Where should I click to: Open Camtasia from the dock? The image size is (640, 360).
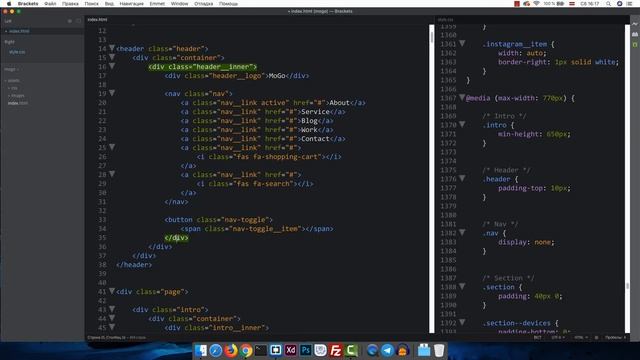coord(351,350)
